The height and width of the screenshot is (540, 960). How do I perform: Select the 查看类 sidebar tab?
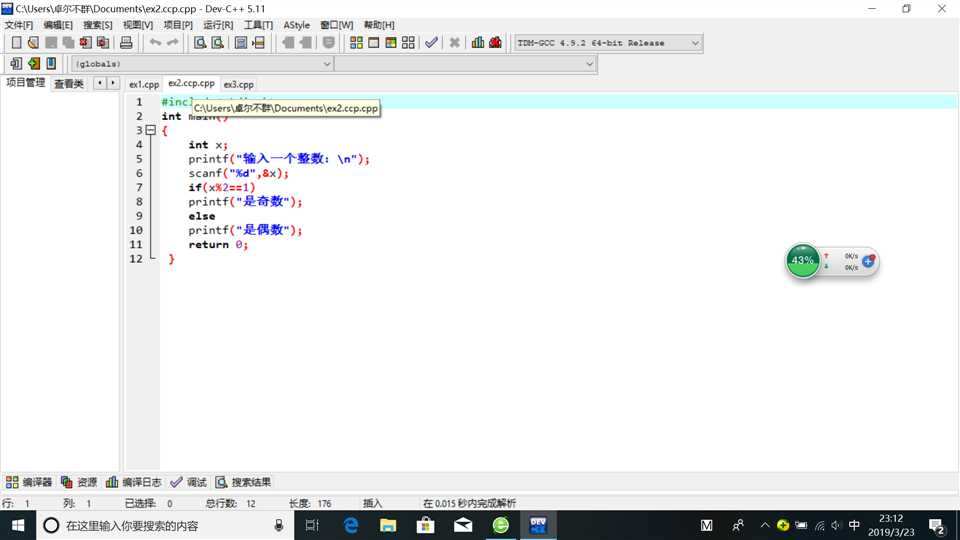click(69, 84)
